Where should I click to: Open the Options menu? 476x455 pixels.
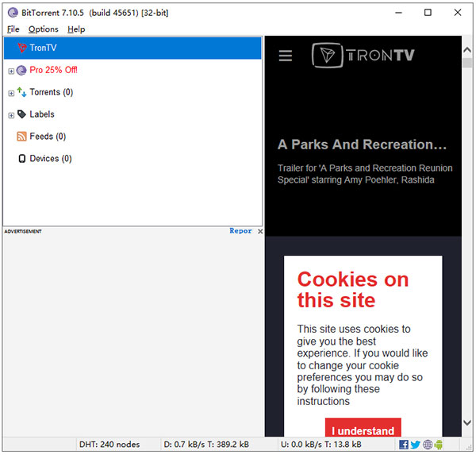click(x=44, y=29)
